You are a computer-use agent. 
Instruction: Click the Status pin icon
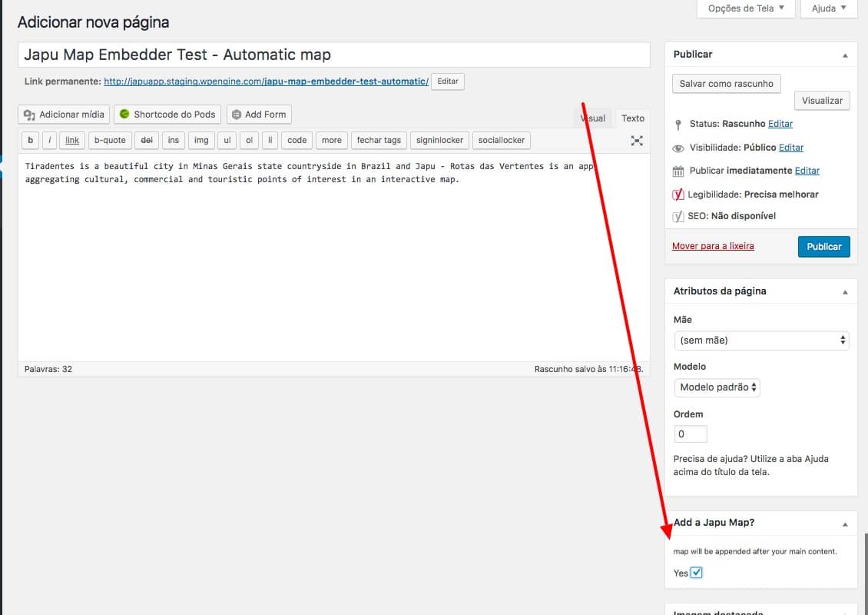[678, 125]
